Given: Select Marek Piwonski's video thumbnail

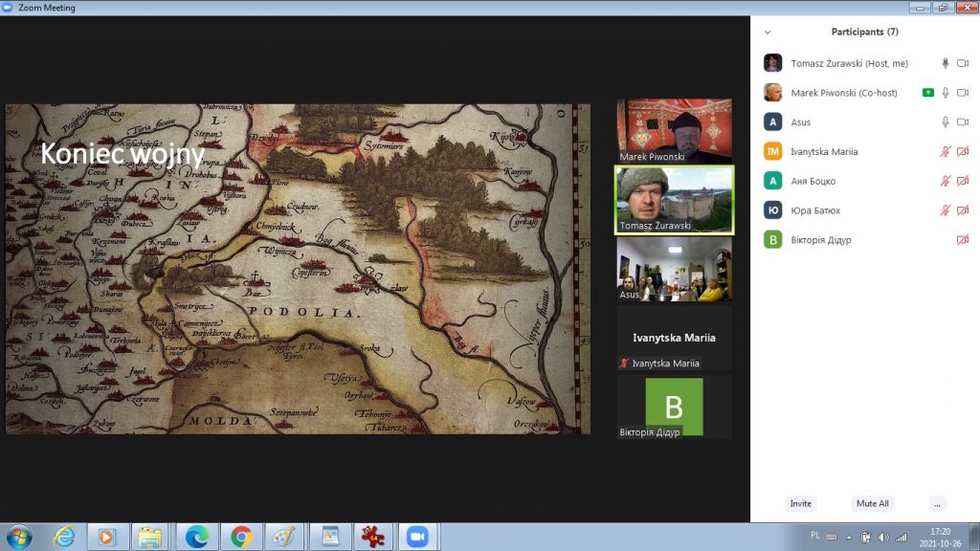Looking at the screenshot, I should coord(674,131).
